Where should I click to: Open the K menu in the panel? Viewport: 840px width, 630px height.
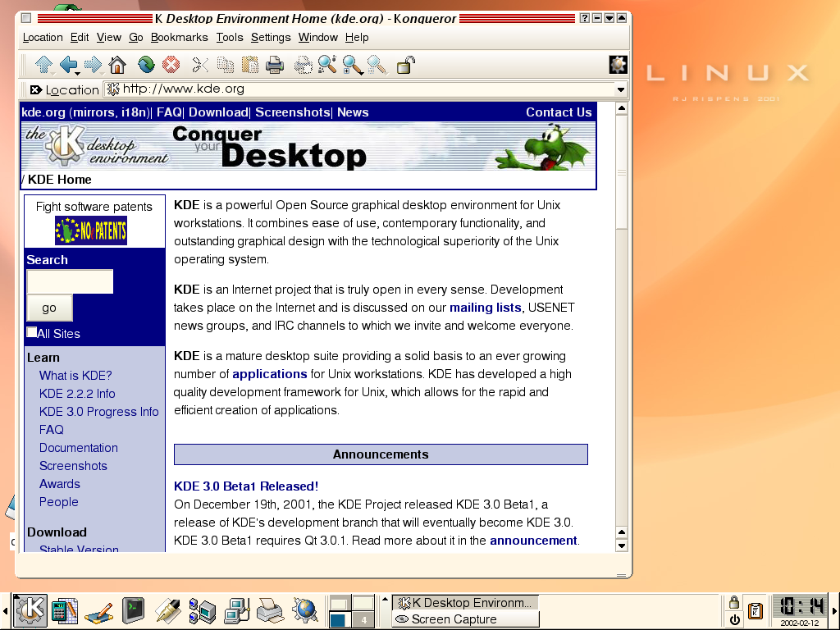[x=30, y=610]
